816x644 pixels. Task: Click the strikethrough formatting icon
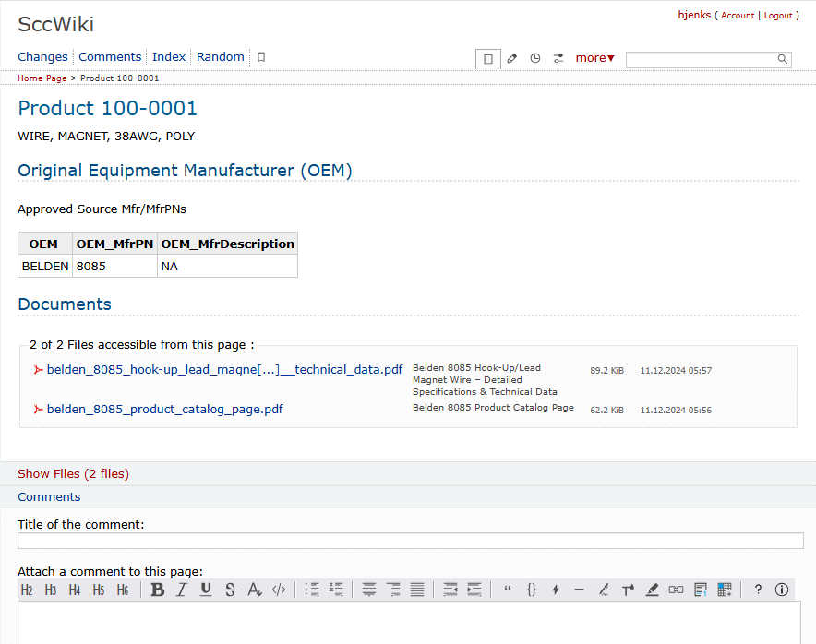(230, 590)
